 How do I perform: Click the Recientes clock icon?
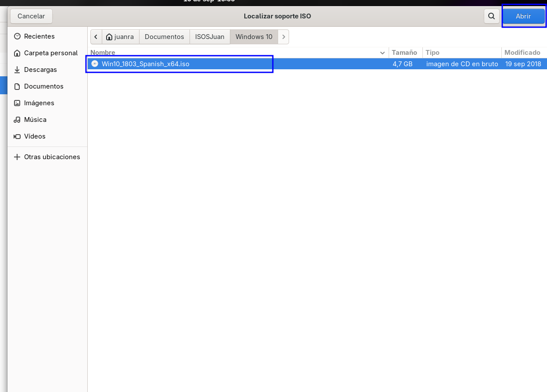coord(17,36)
